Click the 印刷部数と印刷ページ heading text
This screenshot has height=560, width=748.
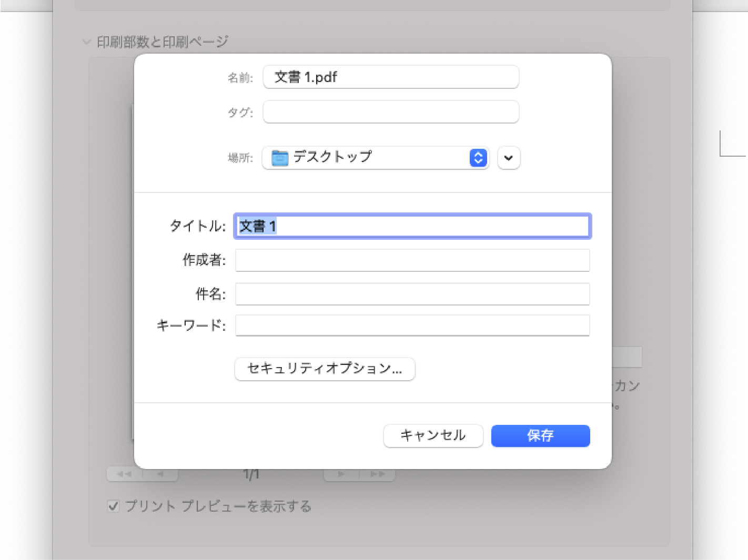click(163, 42)
